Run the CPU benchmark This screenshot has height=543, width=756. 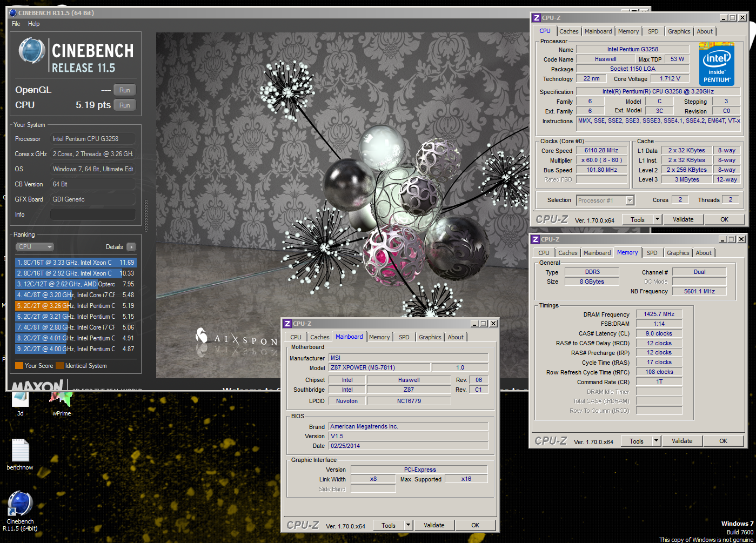(125, 105)
